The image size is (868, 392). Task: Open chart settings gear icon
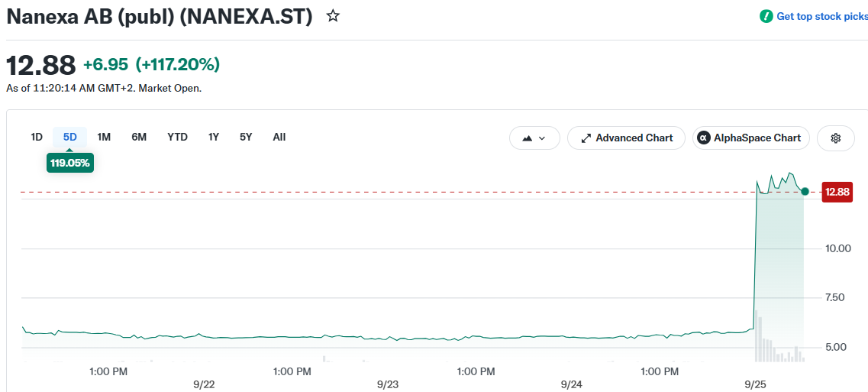coord(836,138)
